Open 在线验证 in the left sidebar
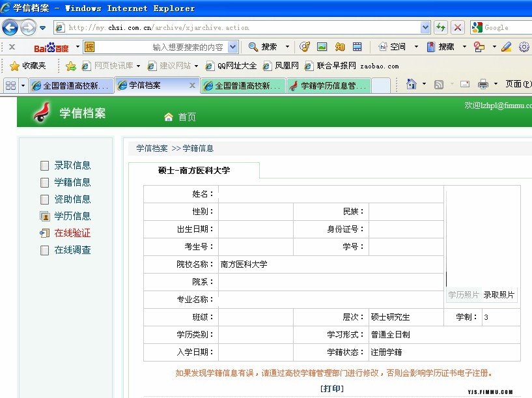The width and height of the screenshot is (532, 398). coord(72,233)
